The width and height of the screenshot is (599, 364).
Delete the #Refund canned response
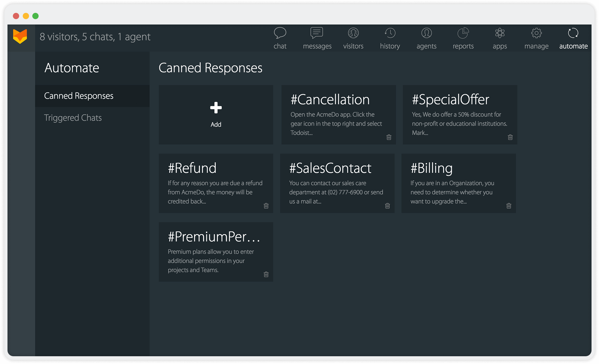coord(266,206)
